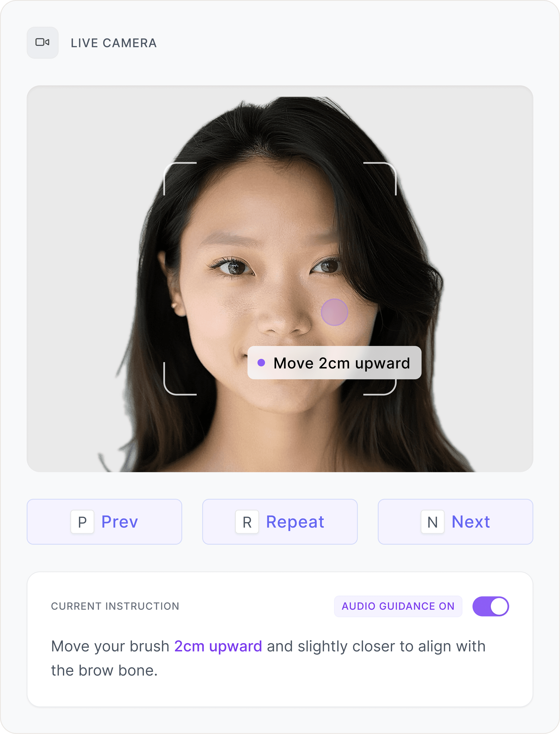The width and height of the screenshot is (560, 734).
Task: Click the purple dot in the Move tooltip
Action: tap(261, 363)
